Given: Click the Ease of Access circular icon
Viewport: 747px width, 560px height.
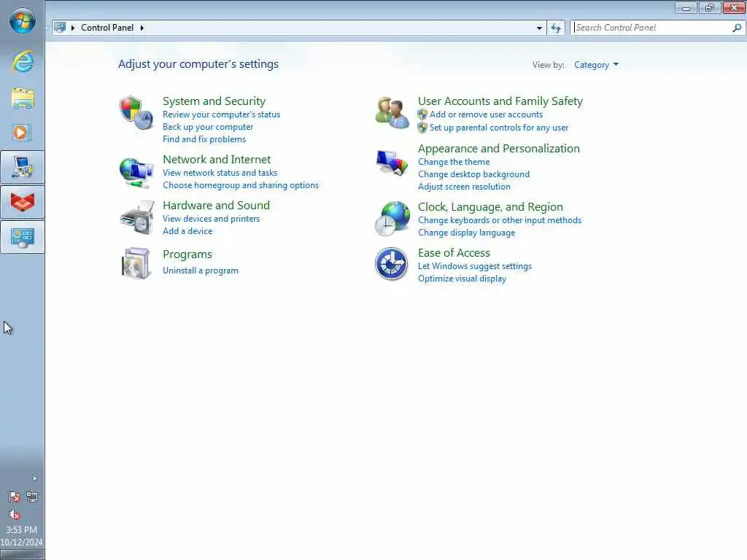Looking at the screenshot, I should point(391,263).
